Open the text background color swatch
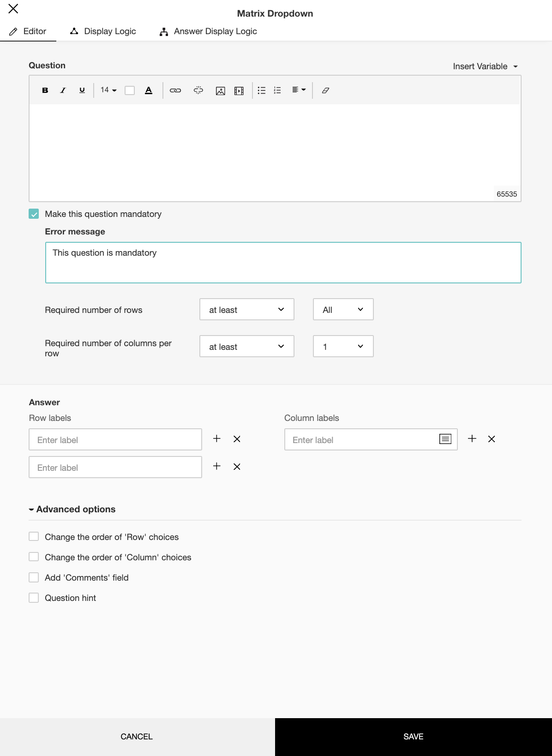This screenshot has width=552, height=756. (x=130, y=90)
